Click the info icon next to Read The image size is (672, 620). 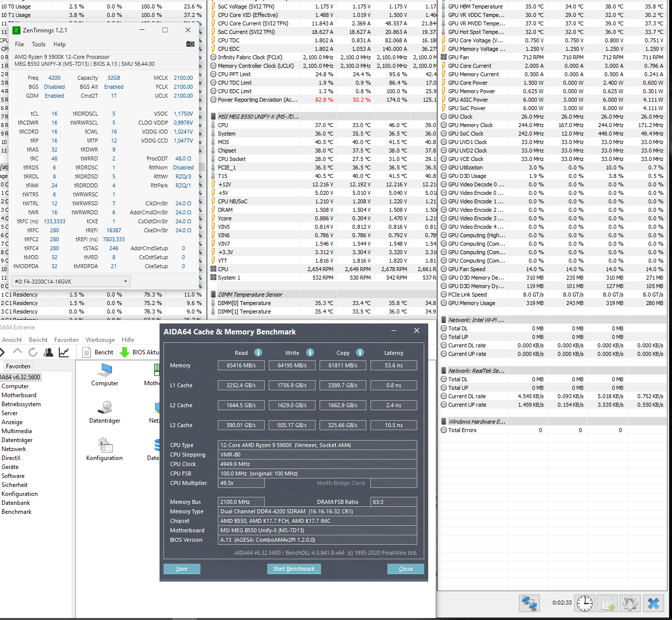pyautogui.click(x=258, y=352)
